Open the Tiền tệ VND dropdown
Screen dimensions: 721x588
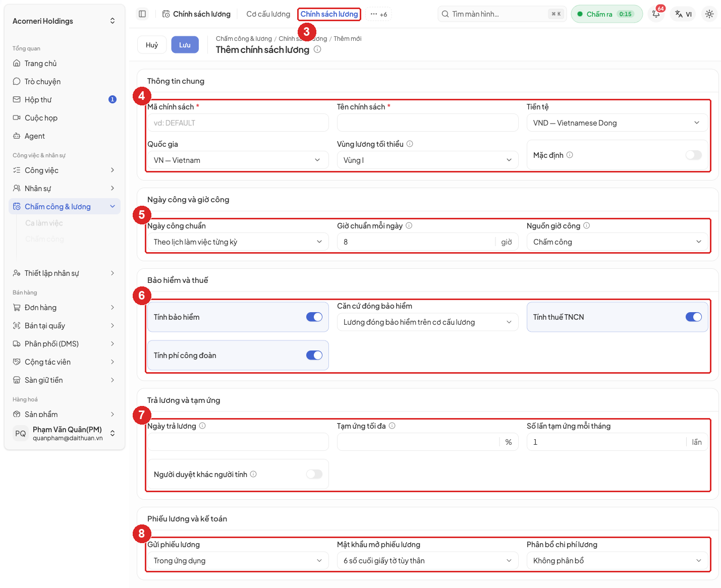[617, 123]
